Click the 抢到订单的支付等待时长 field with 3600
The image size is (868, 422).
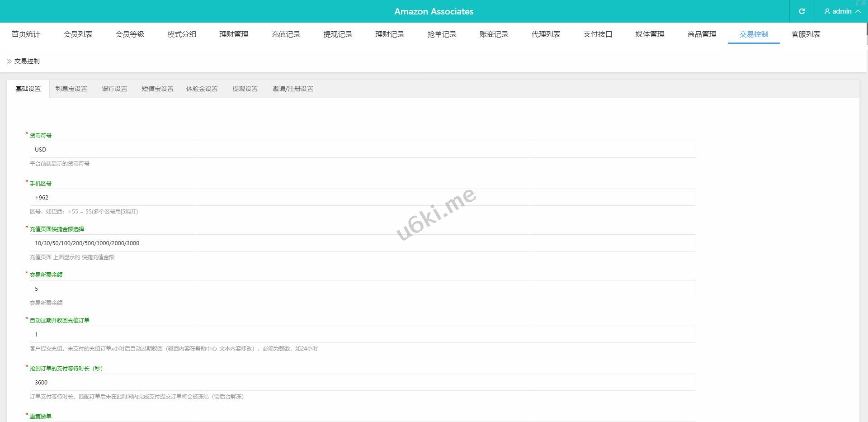[x=363, y=382]
